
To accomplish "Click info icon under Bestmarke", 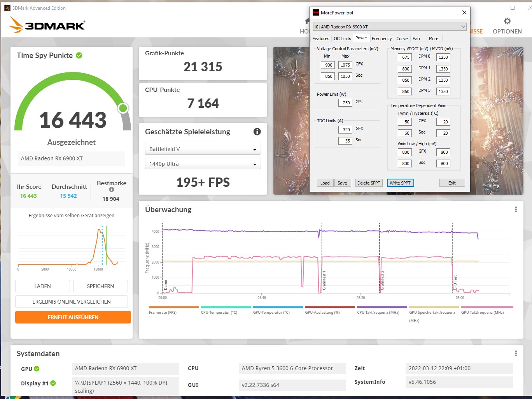I will click(112, 190).
